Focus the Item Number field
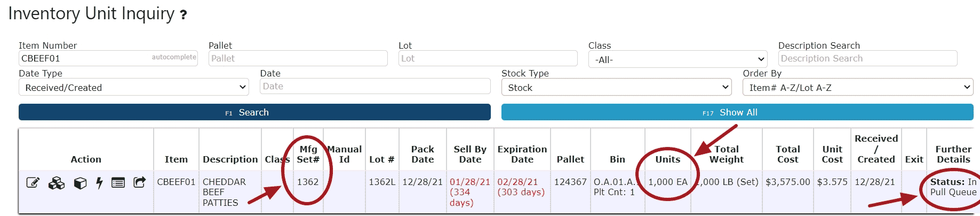This screenshot has width=980, height=216. [x=108, y=58]
